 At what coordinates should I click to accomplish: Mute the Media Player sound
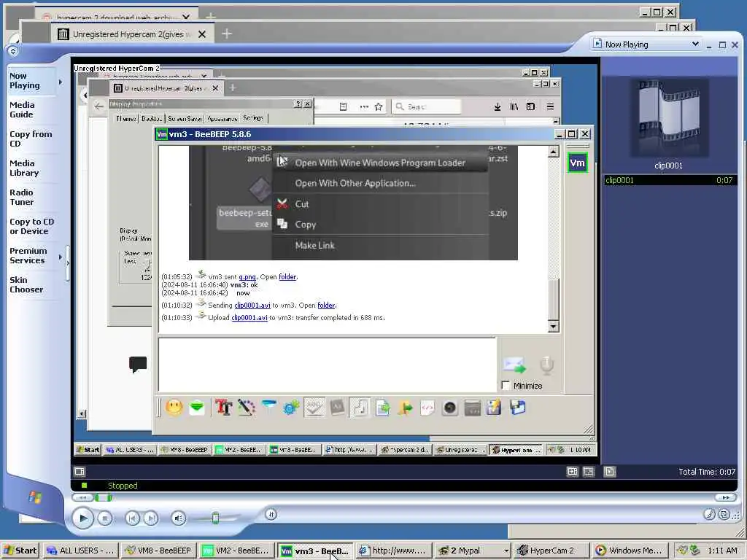pyautogui.click(x=178, y=518)
